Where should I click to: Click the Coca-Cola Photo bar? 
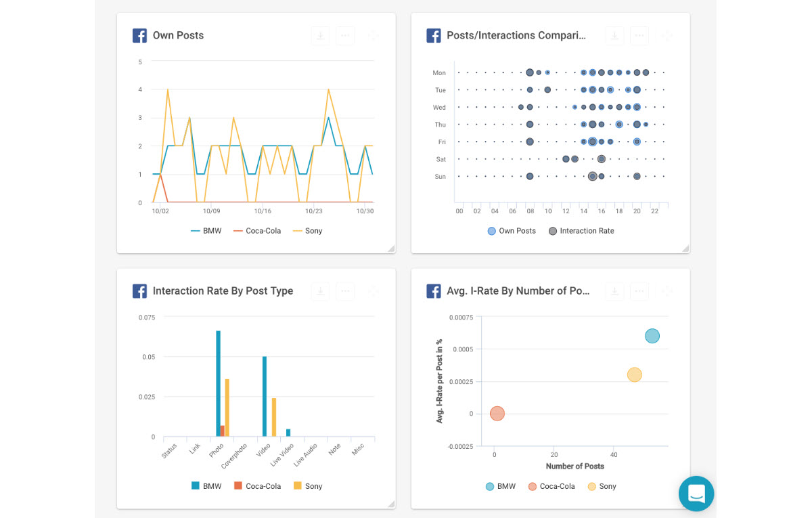tap(223, 431)
